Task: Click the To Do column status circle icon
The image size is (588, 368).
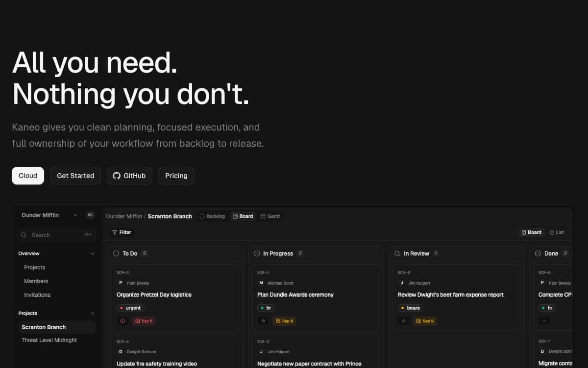Action: pyautogui.click(x=116, y=254)
